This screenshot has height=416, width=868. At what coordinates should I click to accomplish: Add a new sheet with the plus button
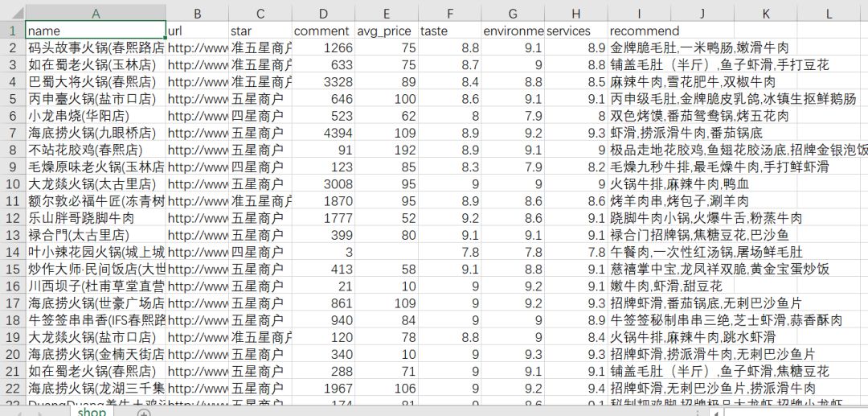[143, 413]
